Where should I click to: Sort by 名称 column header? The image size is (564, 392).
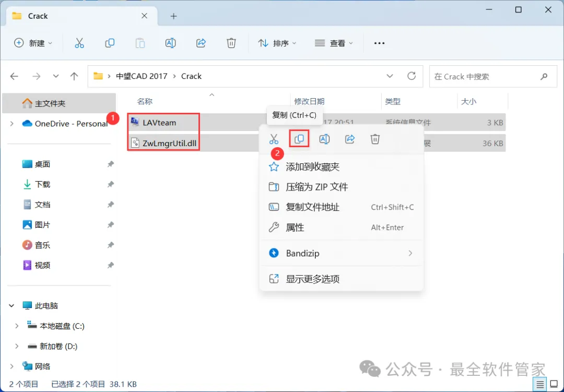point(145,101)
